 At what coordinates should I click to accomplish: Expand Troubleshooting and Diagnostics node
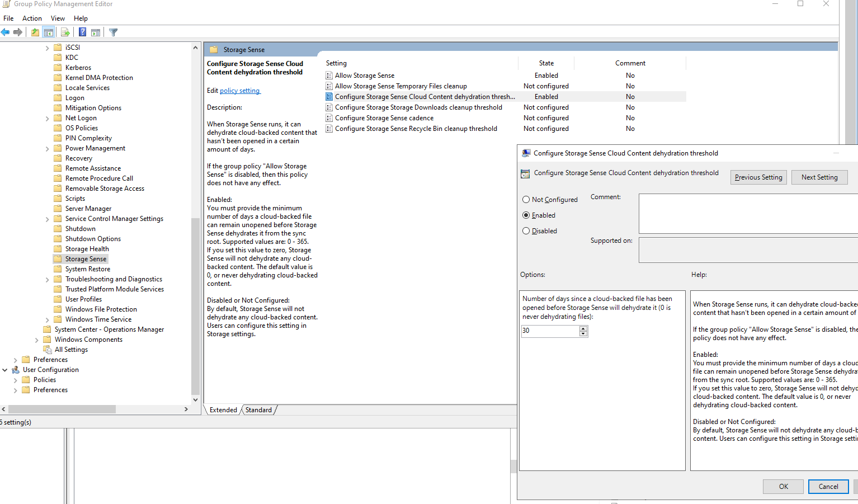click(47, 280)
